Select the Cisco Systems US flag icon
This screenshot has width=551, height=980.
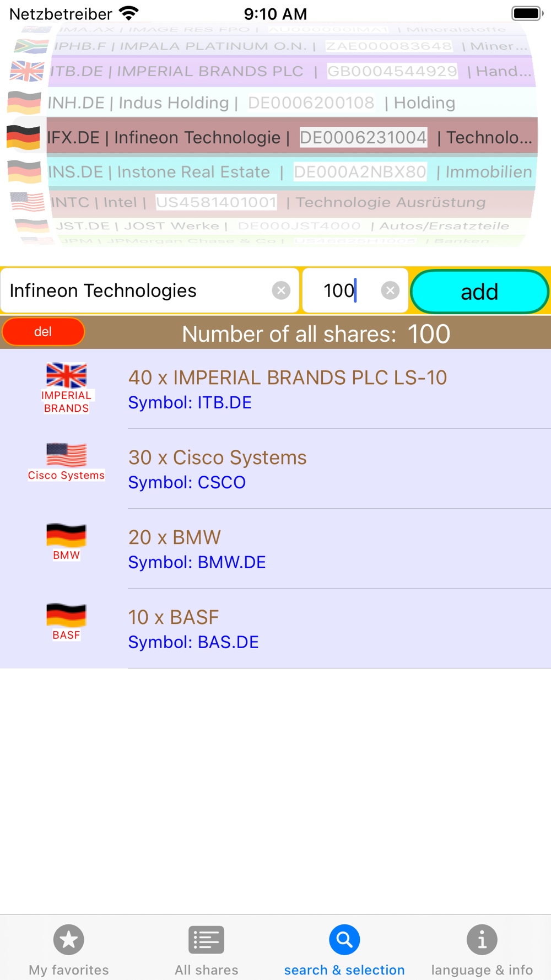[66, 455]
